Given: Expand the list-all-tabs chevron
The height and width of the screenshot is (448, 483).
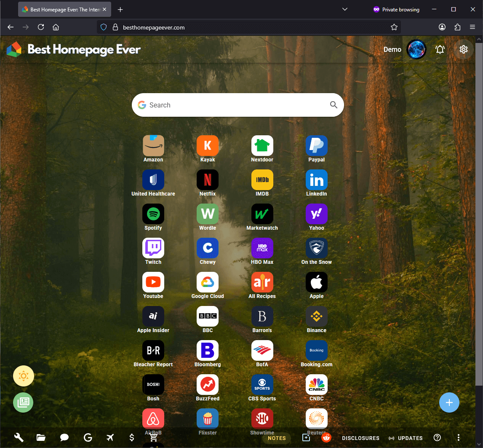Looking at the screenshot, I should (344, 9).
